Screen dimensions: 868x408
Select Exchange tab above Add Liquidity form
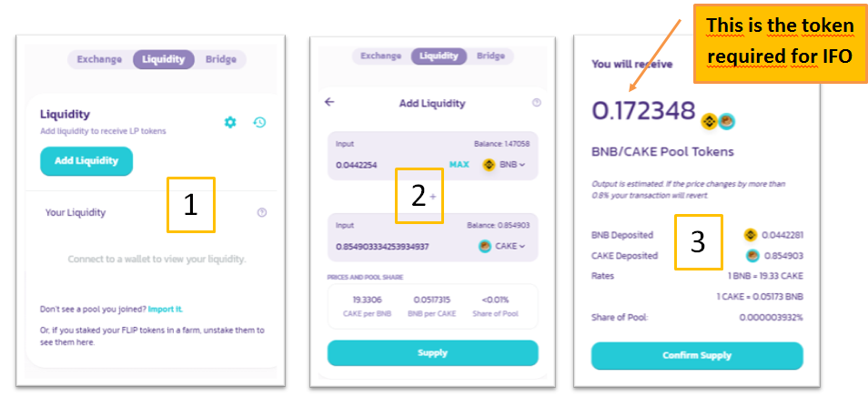click(x=380, y=56)
